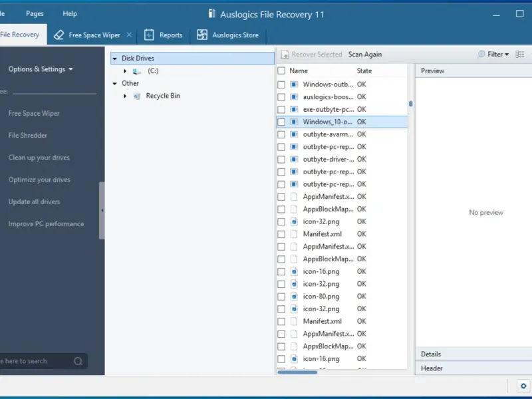Expand the (C:) drive tree node

click(x=125, y=71)
